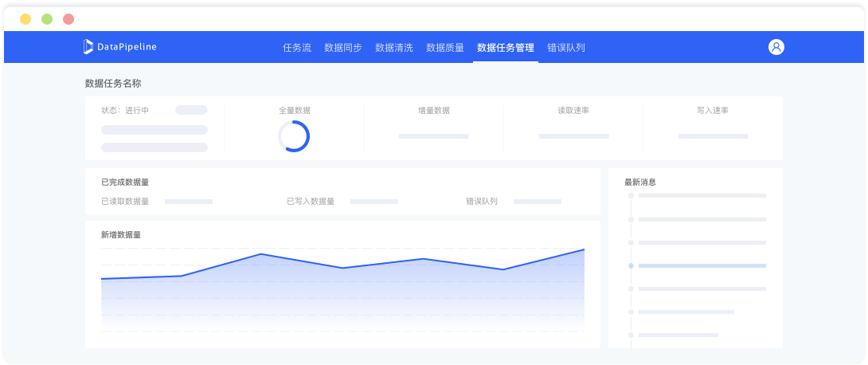Open 错误队列 in the top navigation
868x365 pixels.
(x=566, y=48)
